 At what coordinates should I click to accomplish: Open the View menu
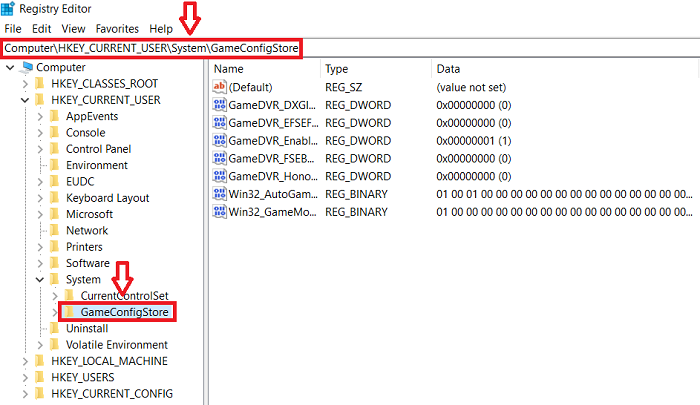(73, 29)
